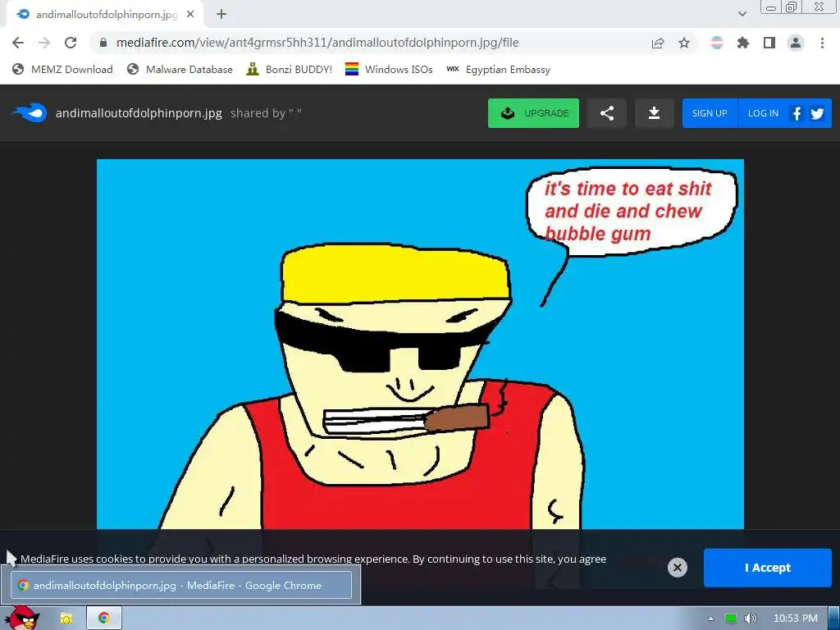Accept cookies with I Accept button

(768, 568)
